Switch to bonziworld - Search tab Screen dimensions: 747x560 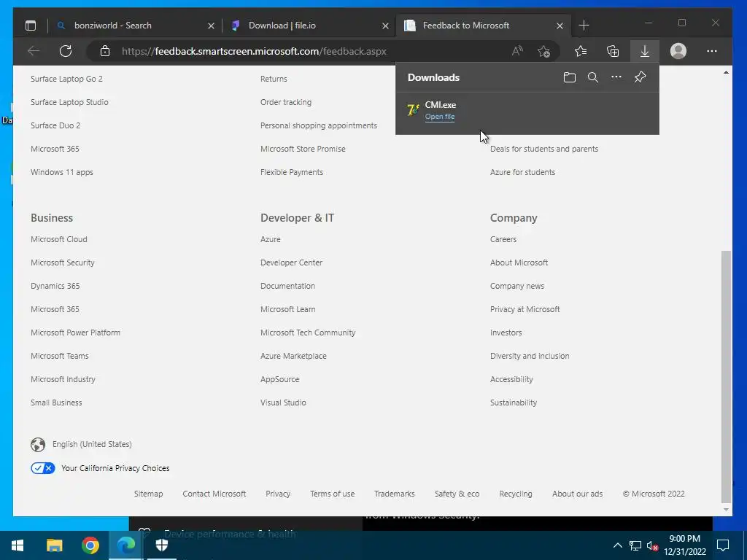[x=135, y=26]
